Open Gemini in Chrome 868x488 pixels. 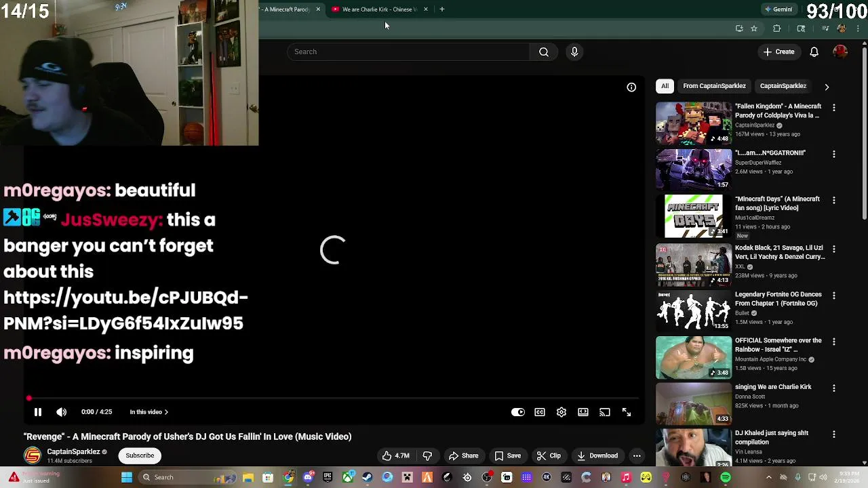[x=778, y=9]
